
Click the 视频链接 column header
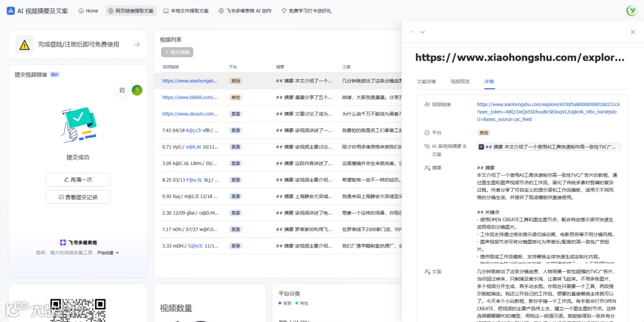tap(171, 67)
